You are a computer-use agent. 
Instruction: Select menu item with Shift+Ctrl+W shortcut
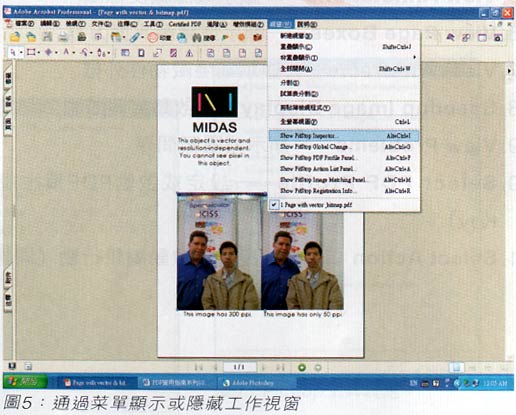(344, 69)
